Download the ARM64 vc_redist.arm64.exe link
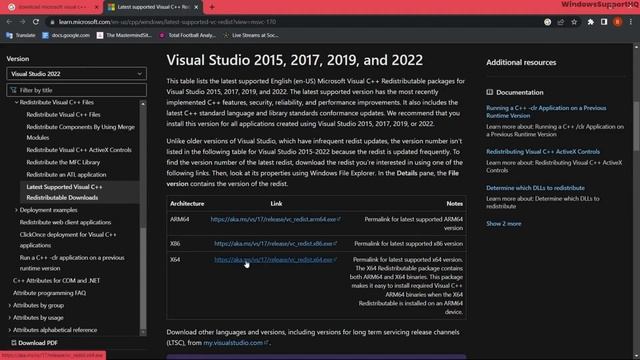 tap(275, 219)
